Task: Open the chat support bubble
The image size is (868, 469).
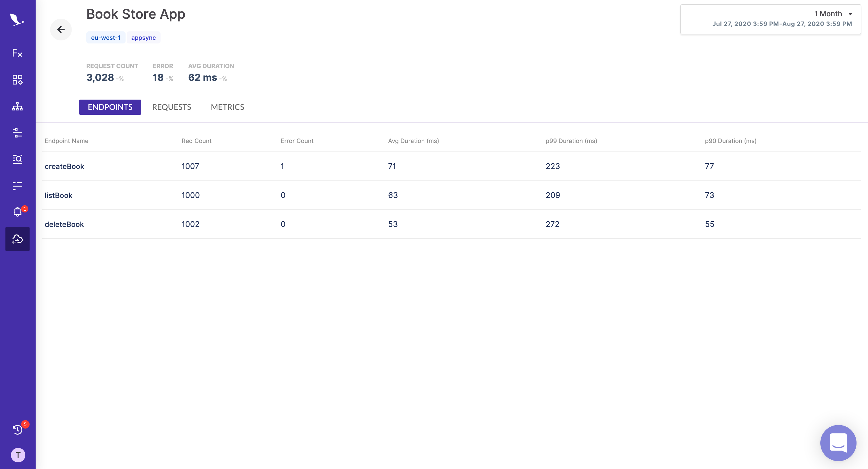Action: coord(838,443)
